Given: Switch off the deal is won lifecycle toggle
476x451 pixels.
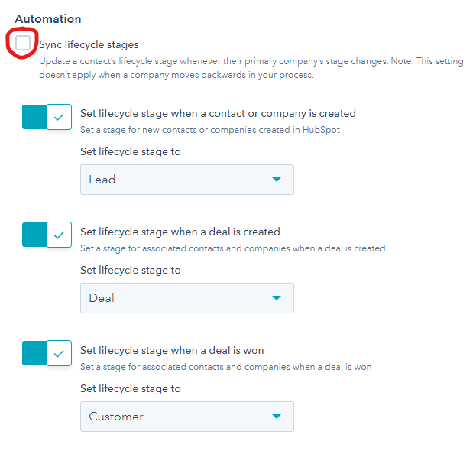Looking at the screenshot, I should coord(47,353).
